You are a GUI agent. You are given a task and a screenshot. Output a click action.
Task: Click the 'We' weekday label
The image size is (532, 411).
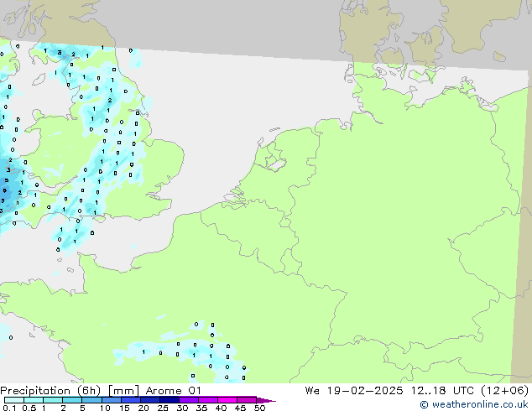pos(312,391)
